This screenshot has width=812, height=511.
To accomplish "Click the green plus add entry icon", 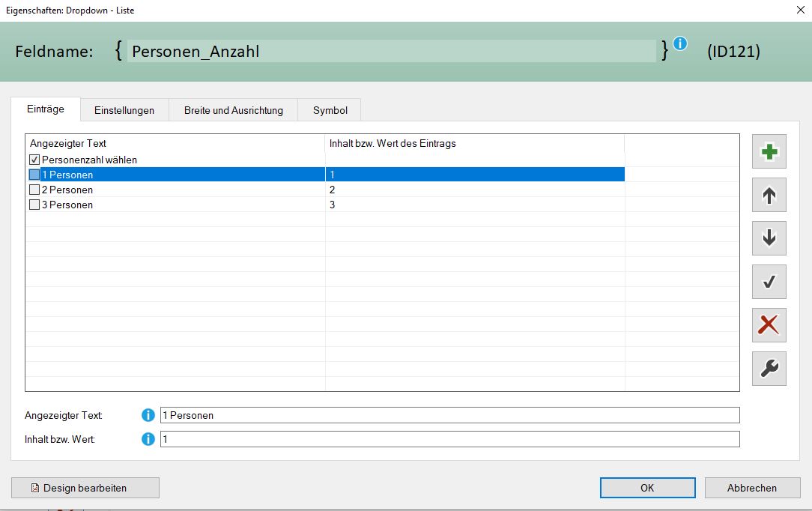I will tap(769, 152).
